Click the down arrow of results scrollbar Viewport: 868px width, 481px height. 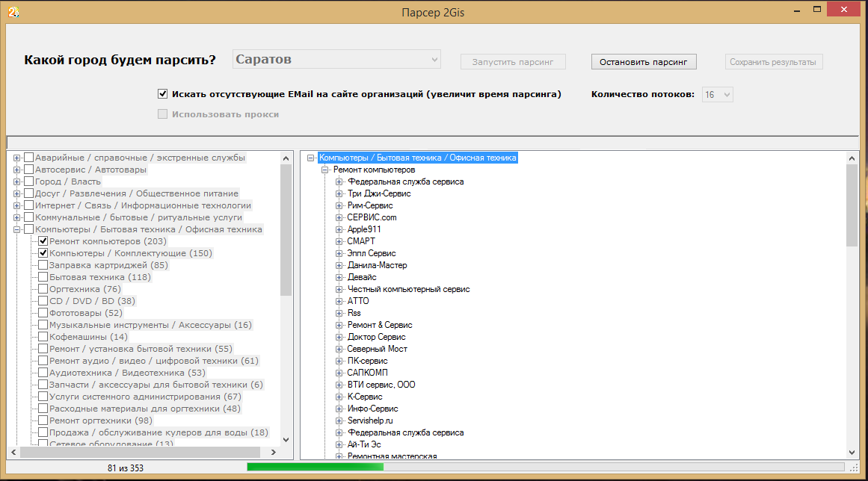click(852, 453)
